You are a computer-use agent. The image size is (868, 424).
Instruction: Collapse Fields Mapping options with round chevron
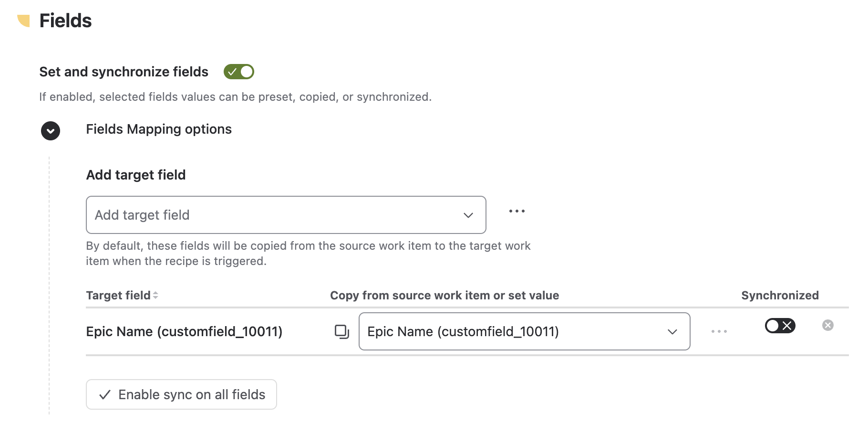51,130
